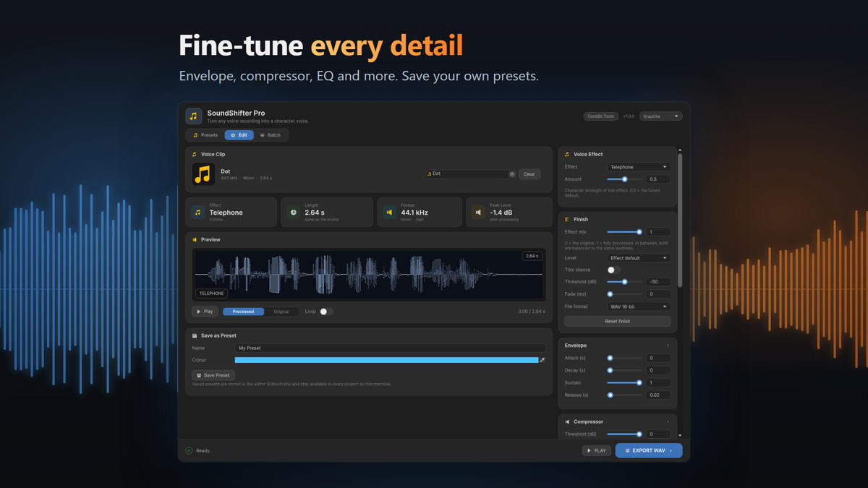Screen dimensions: 868x488
Task: Click the Amount slider
Action: point(624,179)
